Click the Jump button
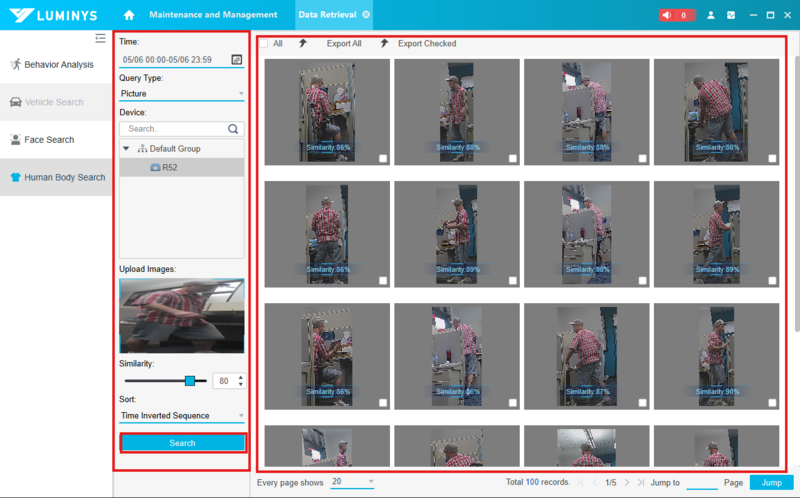This screenshot has height=498, width=800. pyautogui.click(x=771, y=482)
